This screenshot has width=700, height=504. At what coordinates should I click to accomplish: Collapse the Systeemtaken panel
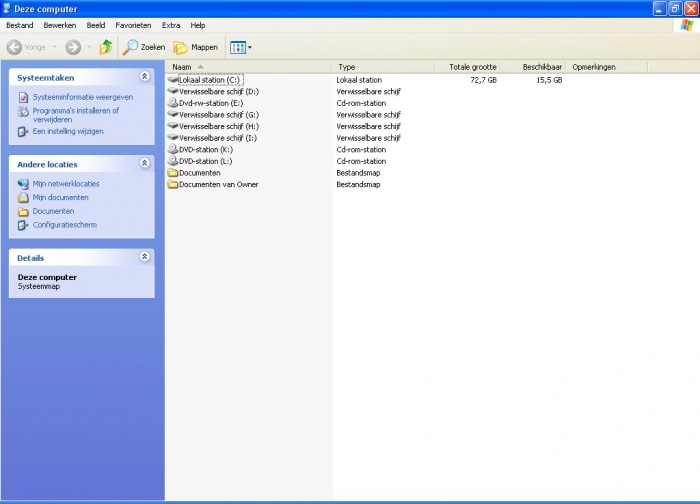[144, 77]
